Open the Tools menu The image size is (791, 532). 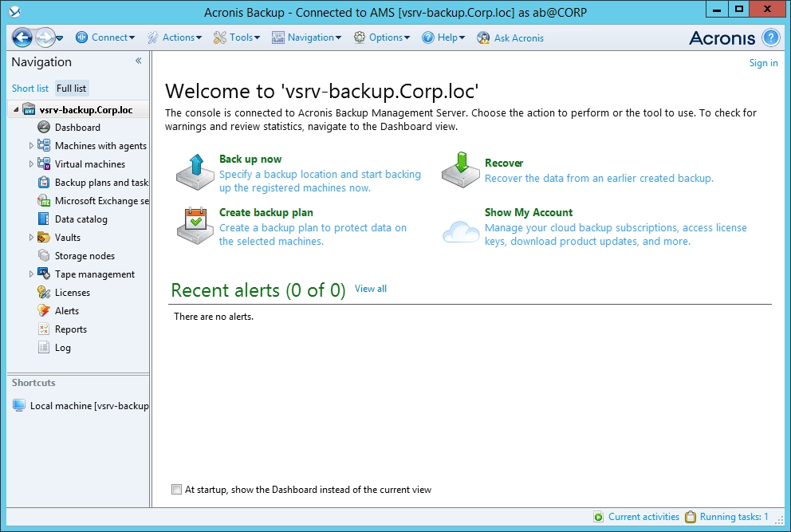237,37
